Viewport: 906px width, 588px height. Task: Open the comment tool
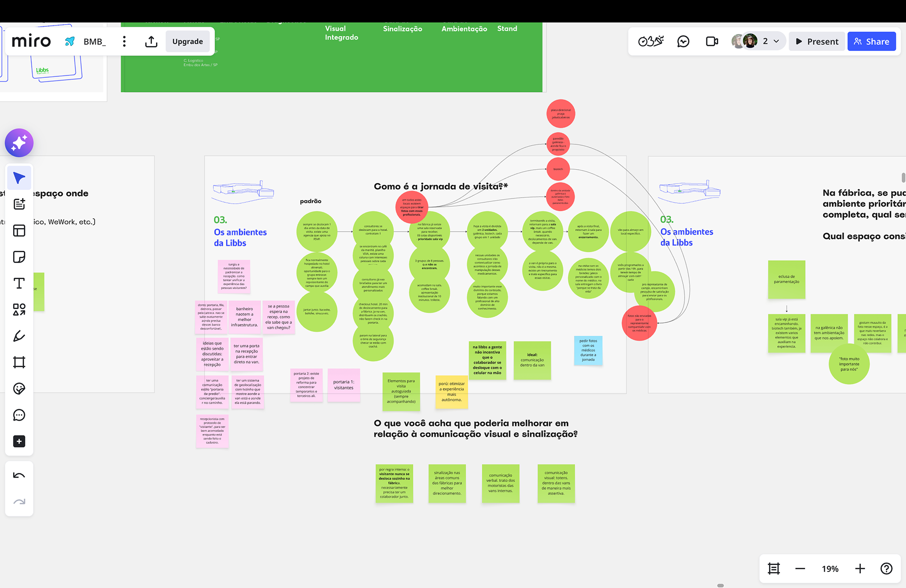tap(19, 415)
